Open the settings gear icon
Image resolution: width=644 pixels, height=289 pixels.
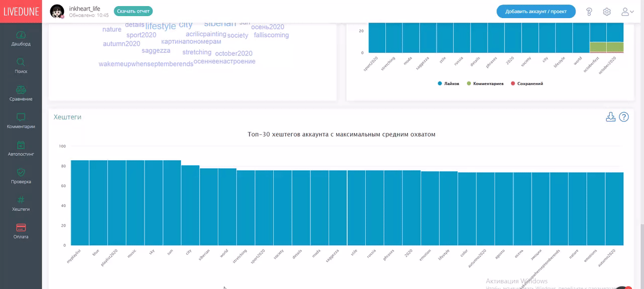[607, 12]
